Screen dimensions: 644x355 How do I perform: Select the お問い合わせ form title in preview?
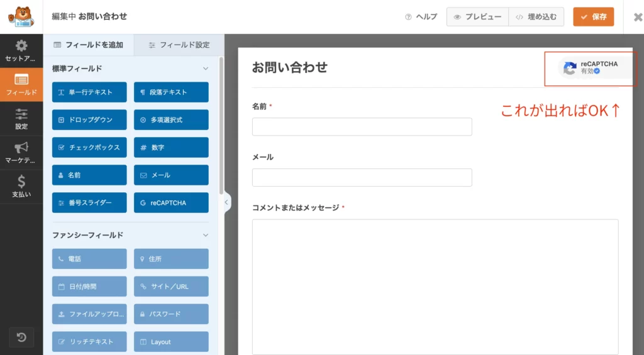coord(289,67)
